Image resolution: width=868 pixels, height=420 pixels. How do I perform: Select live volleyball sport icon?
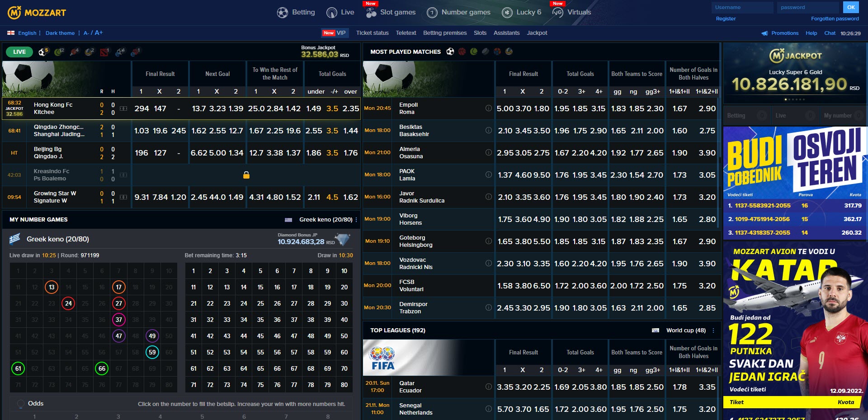(x=90, y=52)
